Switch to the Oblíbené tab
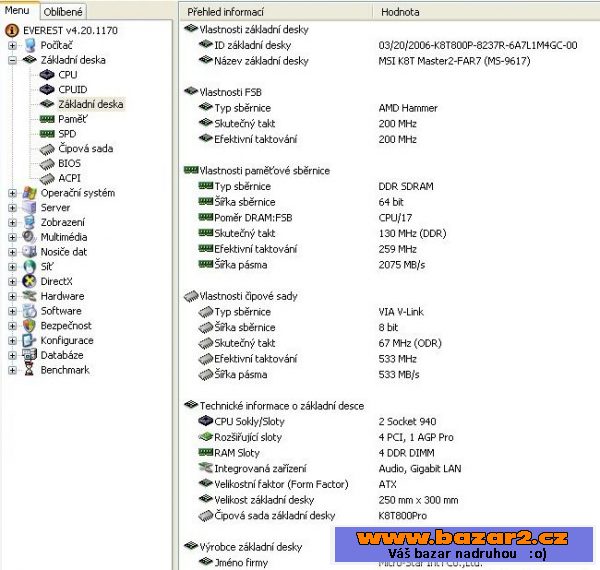 (63, 12)
